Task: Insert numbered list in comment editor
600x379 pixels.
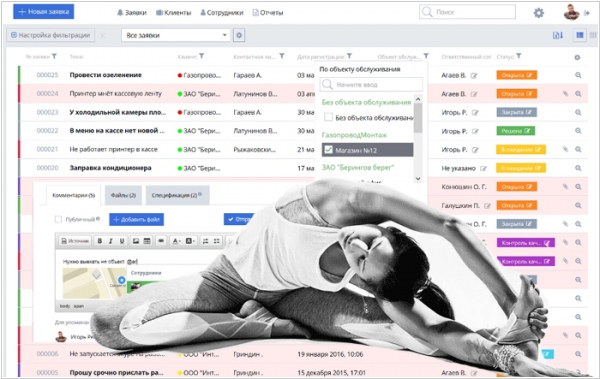Action: point(205,241)
